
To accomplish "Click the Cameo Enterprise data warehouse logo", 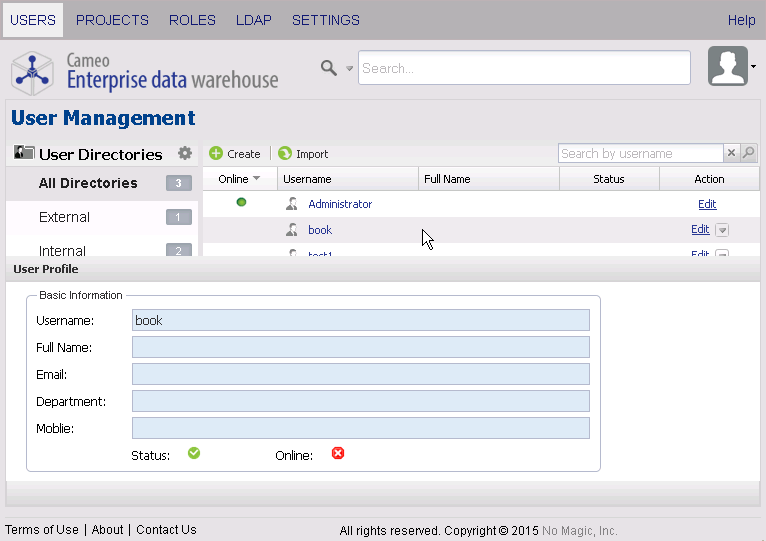I will 146,70.
